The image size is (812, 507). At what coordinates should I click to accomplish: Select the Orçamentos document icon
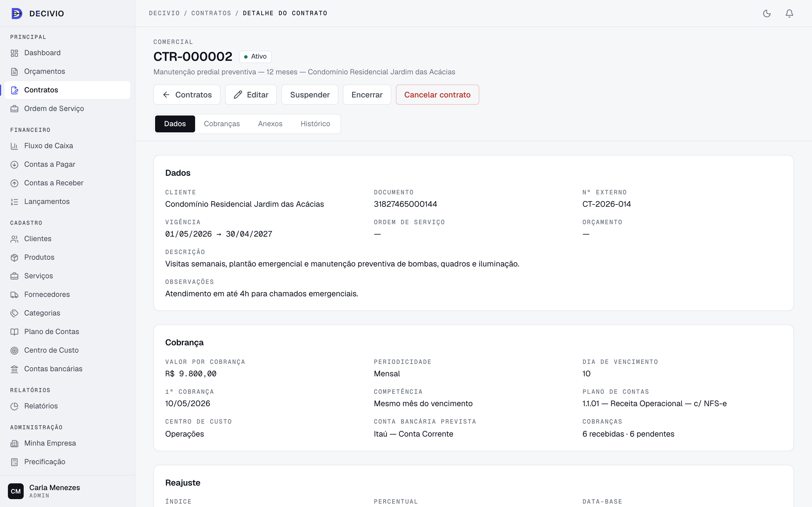click(x=14, y=72)
